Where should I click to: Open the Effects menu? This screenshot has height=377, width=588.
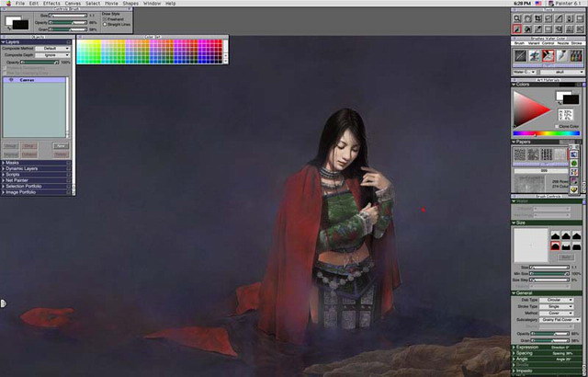[x=51, y=3]
